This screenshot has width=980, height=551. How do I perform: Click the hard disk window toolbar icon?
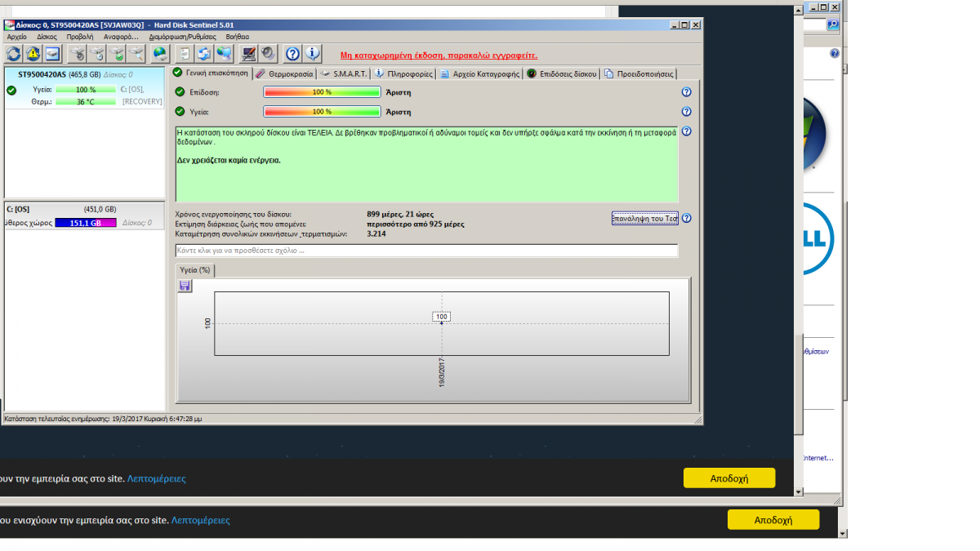pos(52,54)
